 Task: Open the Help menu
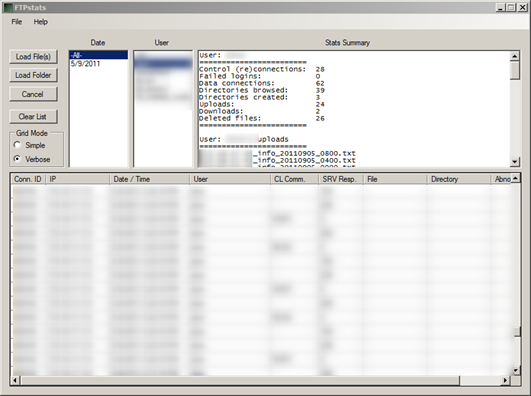(x=41, y=22)
